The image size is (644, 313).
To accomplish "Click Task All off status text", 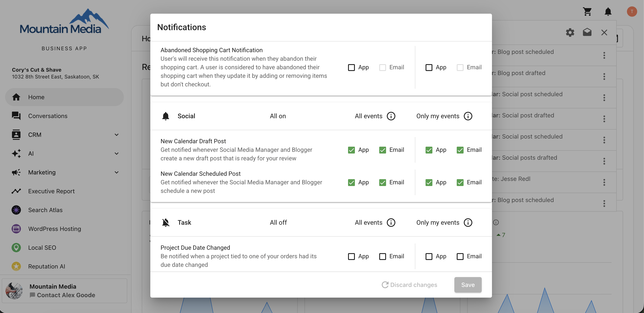I will pyautogui.click(x=278, y=222).
